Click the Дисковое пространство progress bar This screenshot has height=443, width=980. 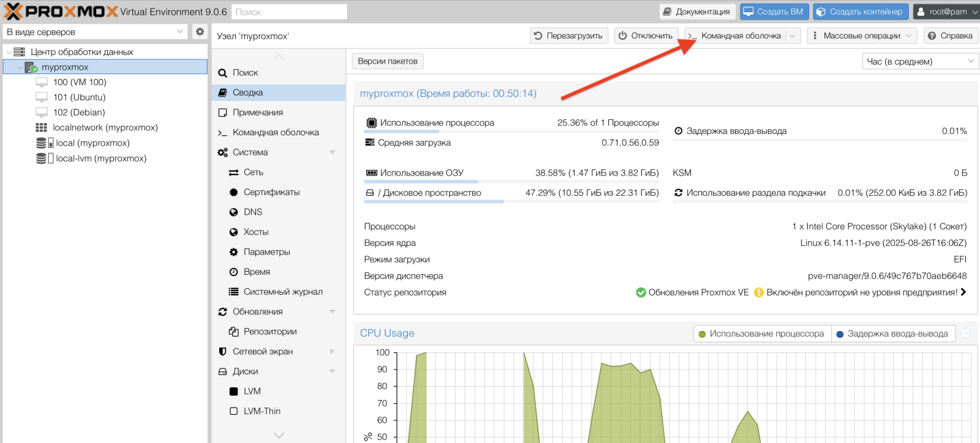click(511, 201)
